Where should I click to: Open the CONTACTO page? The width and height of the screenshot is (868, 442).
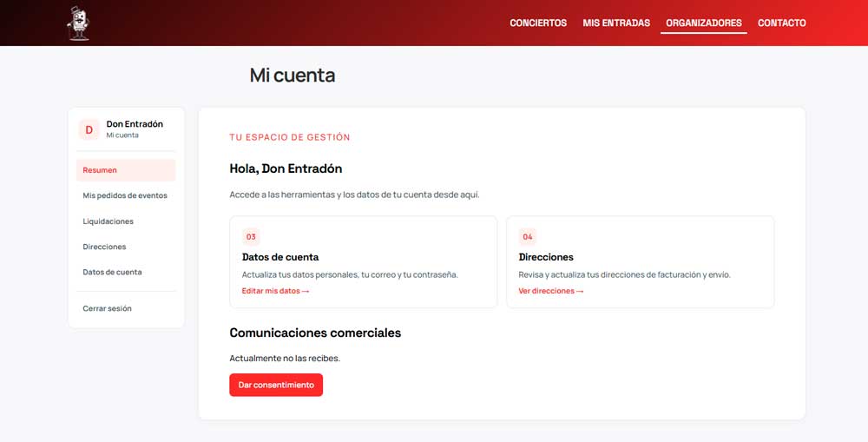tap(782, 23)
